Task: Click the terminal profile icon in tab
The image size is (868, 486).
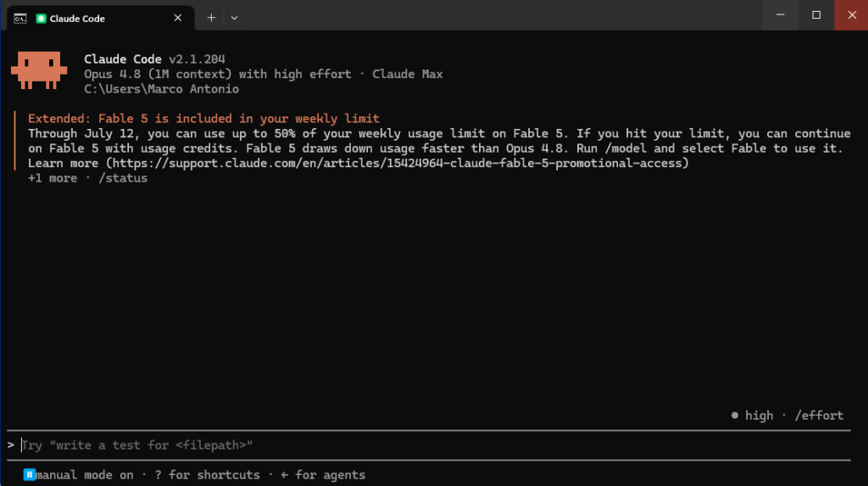Action: [20, 19]
